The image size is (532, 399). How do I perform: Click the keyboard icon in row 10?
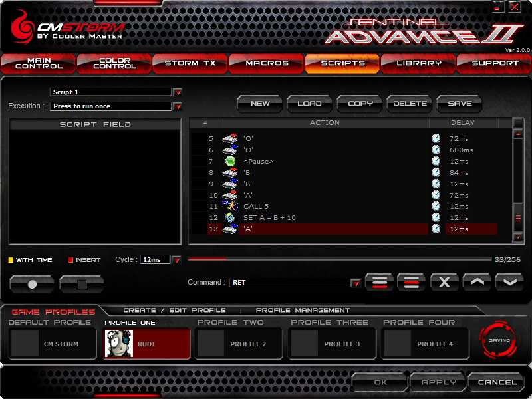pyautogui.click(x=230, y=195)
